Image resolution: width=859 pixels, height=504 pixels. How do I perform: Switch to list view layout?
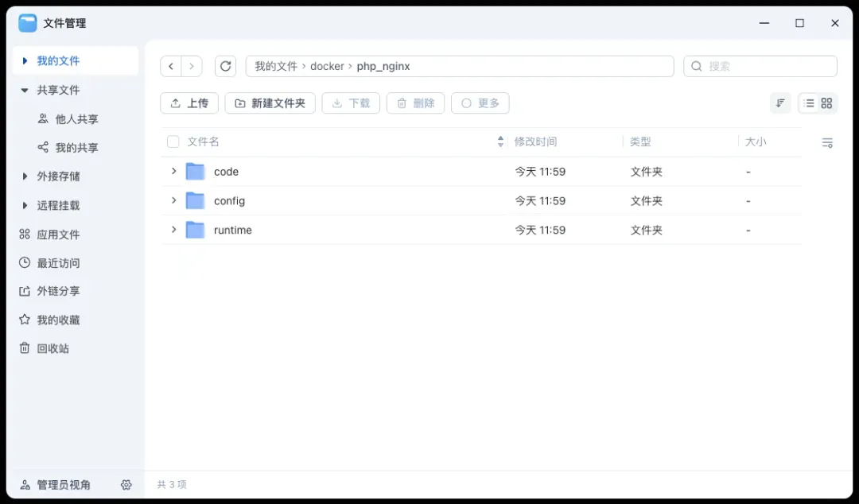(809, 103)
